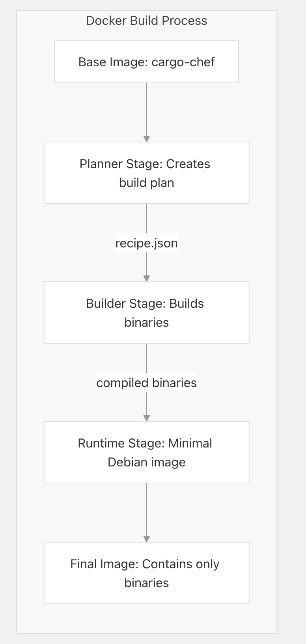Click the line between compiled binaries and Runtime Stage

147,402
